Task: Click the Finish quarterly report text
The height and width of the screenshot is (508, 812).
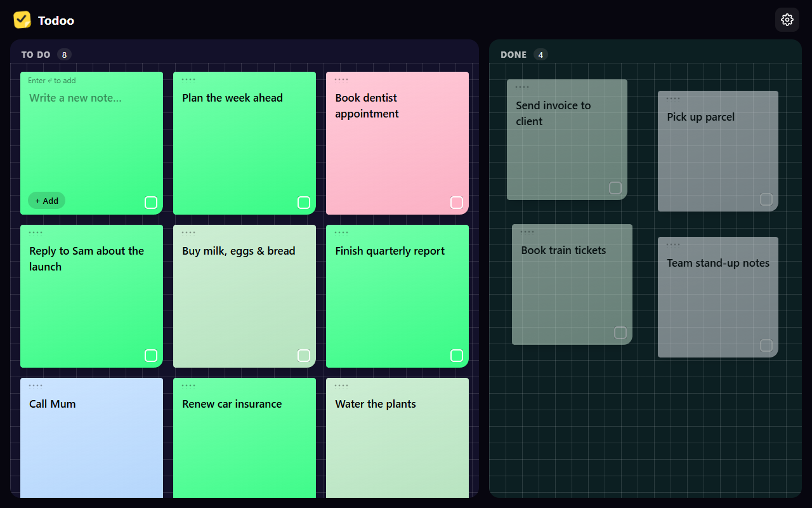Action: pos(390,251)
